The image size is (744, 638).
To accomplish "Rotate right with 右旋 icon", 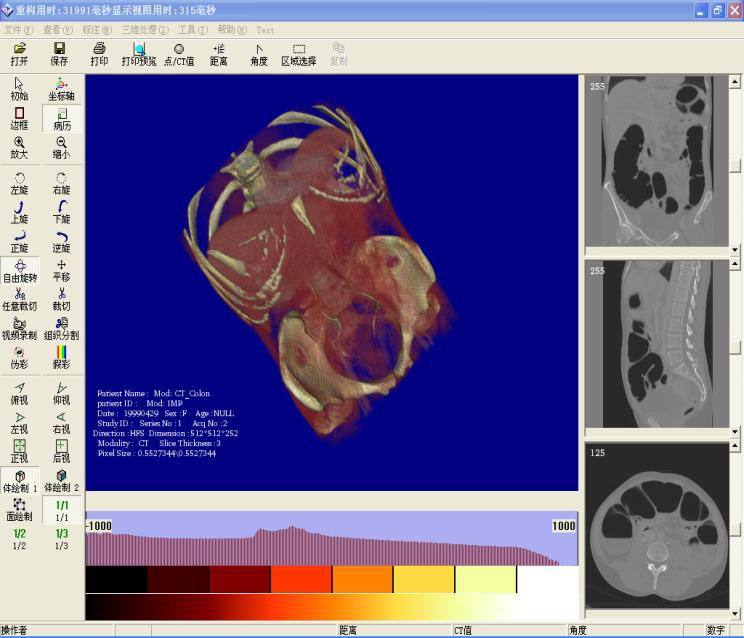I will click(61, 184).
